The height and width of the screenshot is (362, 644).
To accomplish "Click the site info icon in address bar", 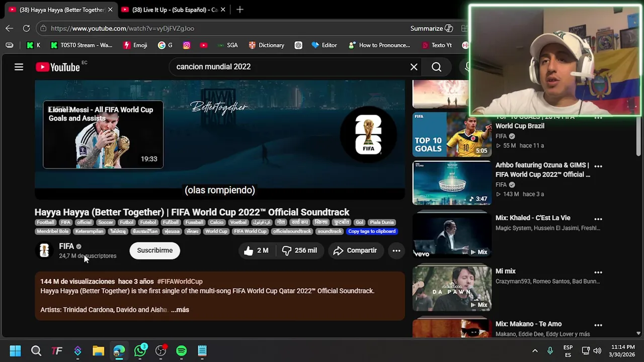I will 43,28.
